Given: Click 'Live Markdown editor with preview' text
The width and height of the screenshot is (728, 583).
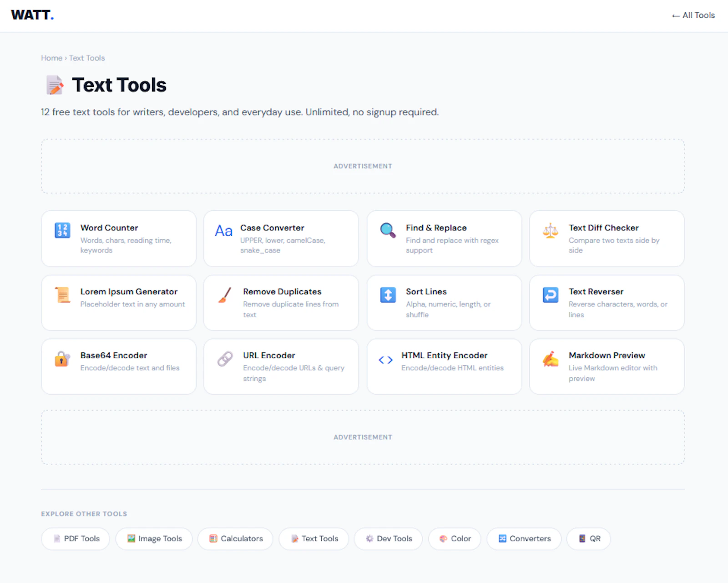Looking at the screenshot, I should point(613,373).
